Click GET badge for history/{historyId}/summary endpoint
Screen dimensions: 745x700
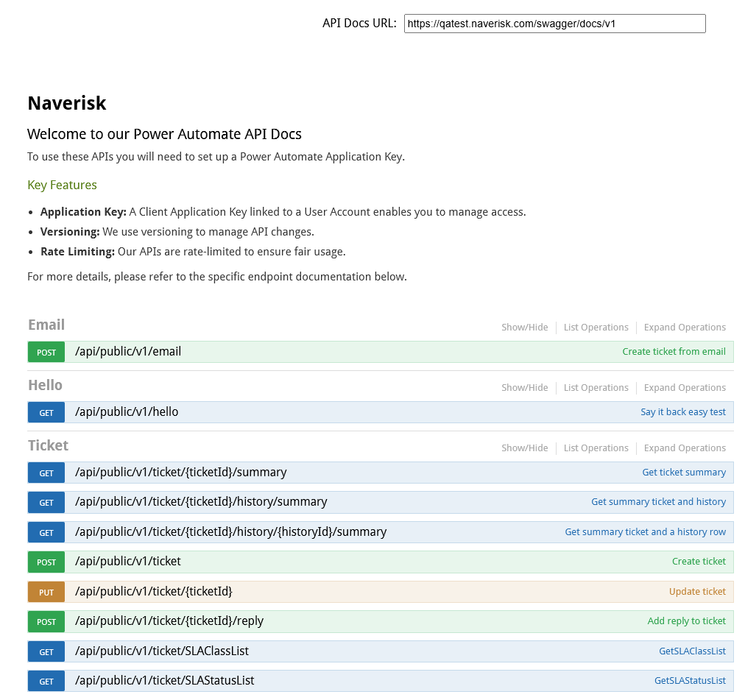[x=46, y=532]
